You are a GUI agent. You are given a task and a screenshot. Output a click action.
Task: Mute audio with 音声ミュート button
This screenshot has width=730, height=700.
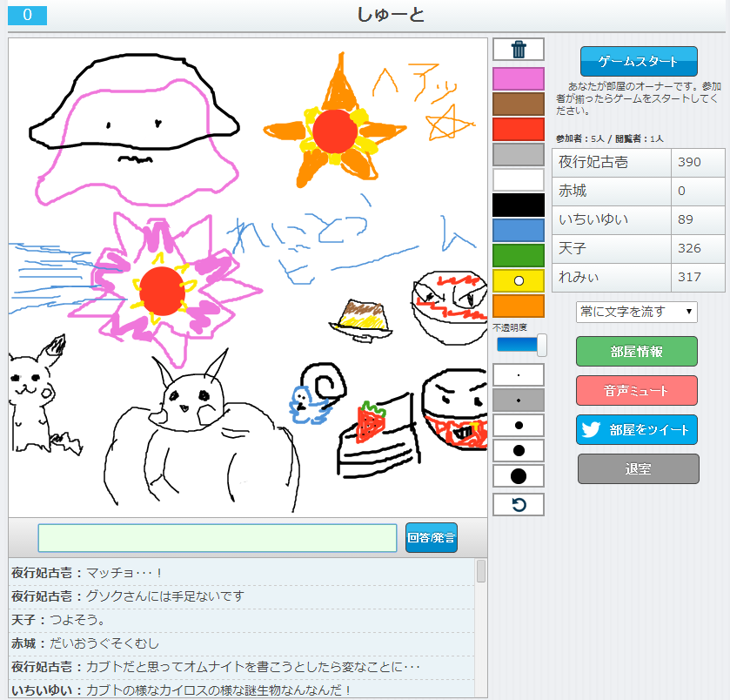[636, 390]
